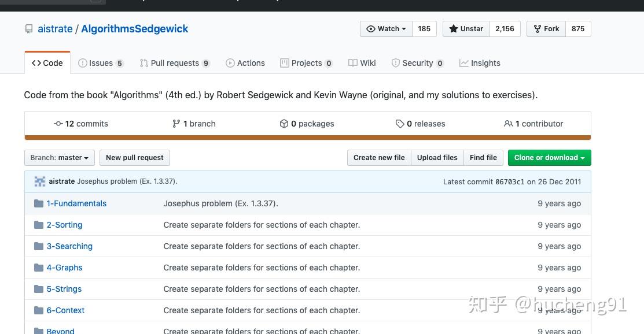Switch to the Issues tab
Image resolution: width=644 pixels, height=334 pixels.
[101, 63]
